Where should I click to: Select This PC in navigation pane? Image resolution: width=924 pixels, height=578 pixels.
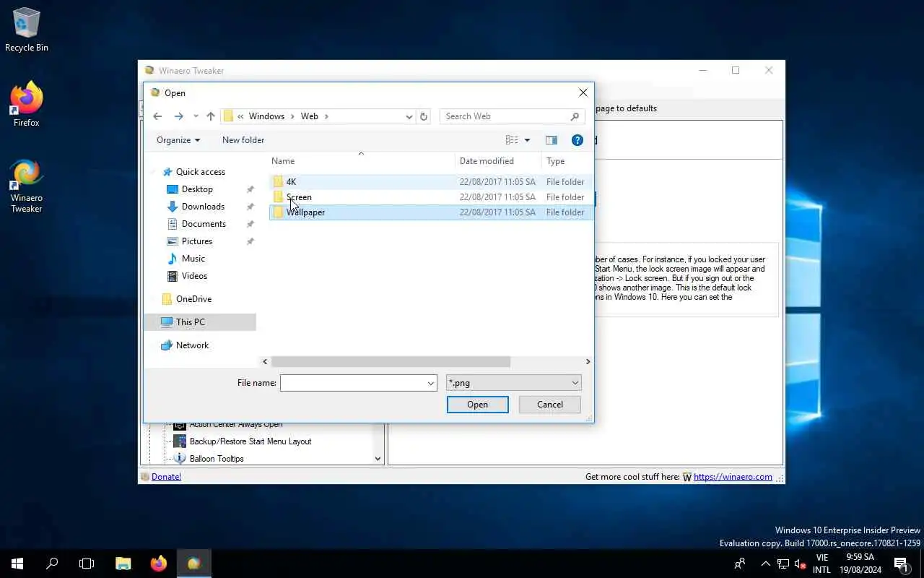coord(200,322)
